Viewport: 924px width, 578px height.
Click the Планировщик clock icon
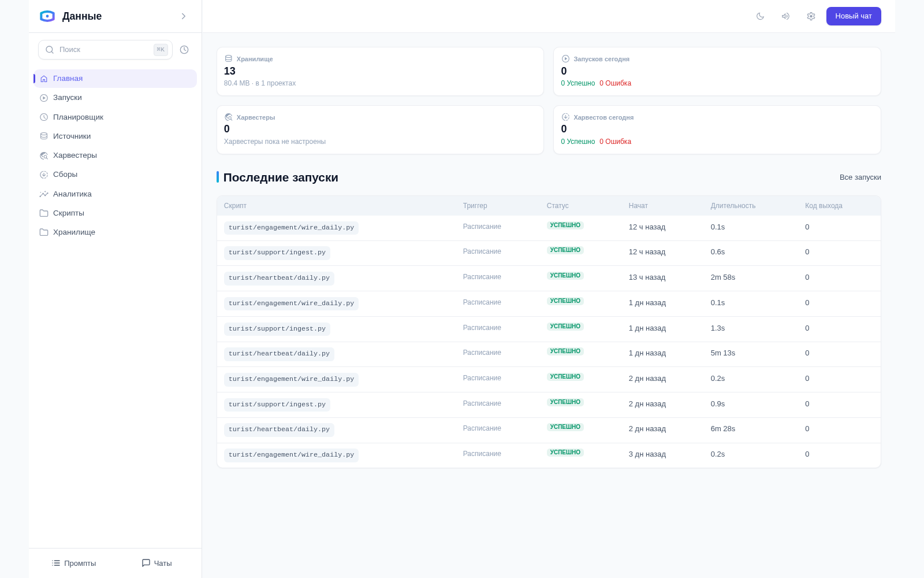[44, 117]
